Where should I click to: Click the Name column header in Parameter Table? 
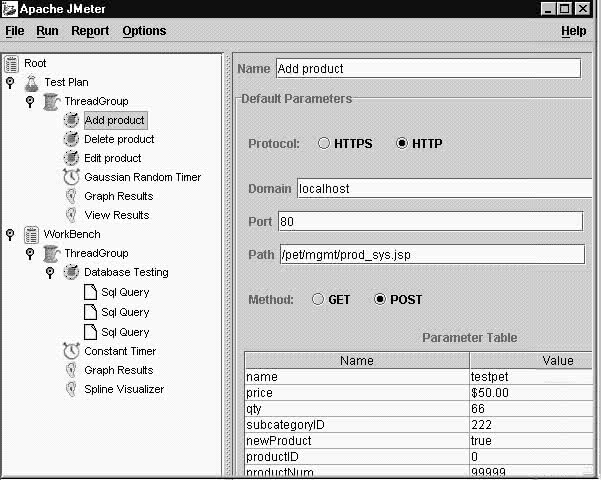357,360
